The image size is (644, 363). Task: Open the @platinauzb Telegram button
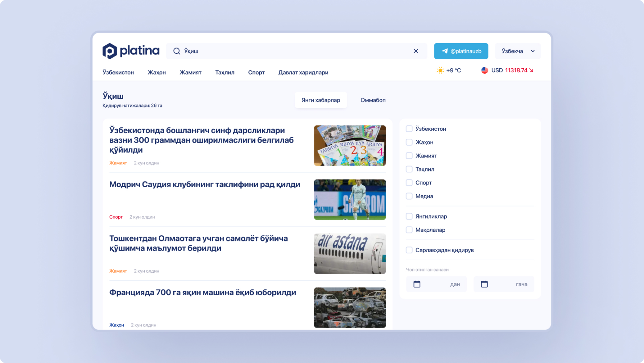click(461, 51)
